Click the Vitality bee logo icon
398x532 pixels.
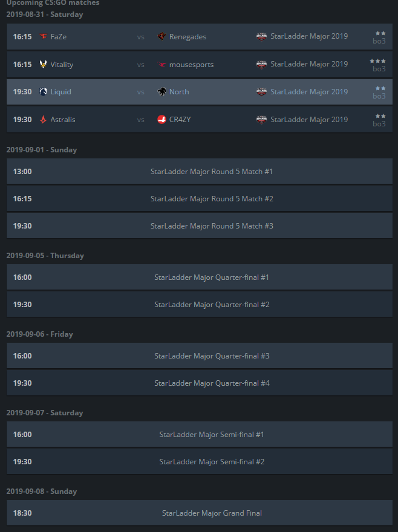click(x=43, y=64)
